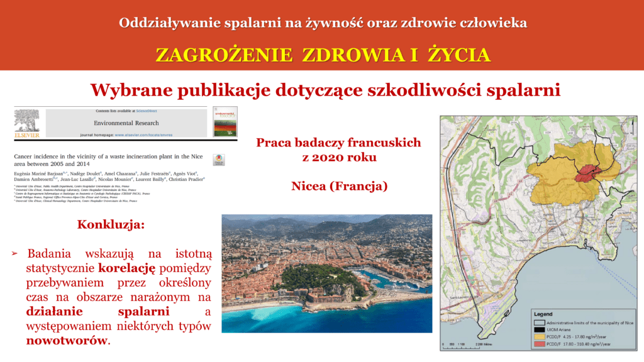Image resolution: width=644 pixels, height=362 pixels.
Task: Open the www.elsevier.com journal homepage link
Action: (143, 134)
